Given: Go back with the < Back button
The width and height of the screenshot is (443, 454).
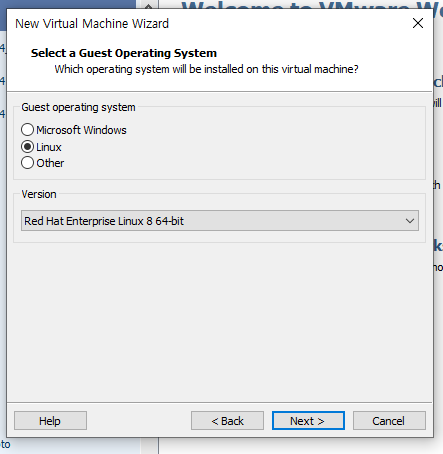Looking at the screenshot, I should [227, 421].
